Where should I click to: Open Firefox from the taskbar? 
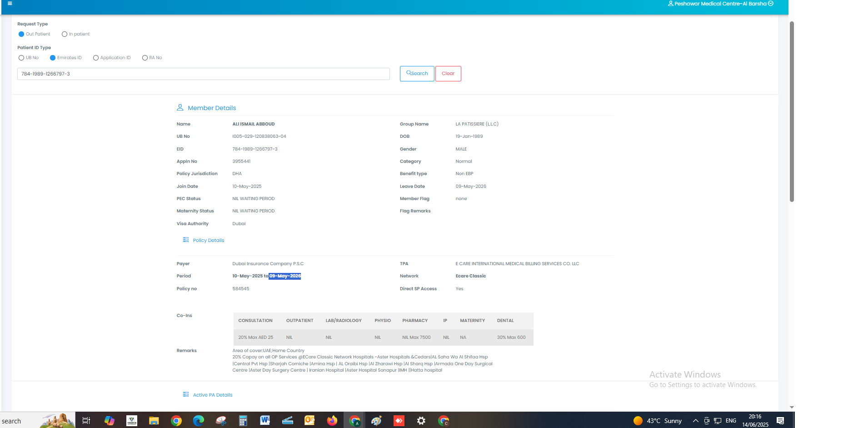coord(332,421)
